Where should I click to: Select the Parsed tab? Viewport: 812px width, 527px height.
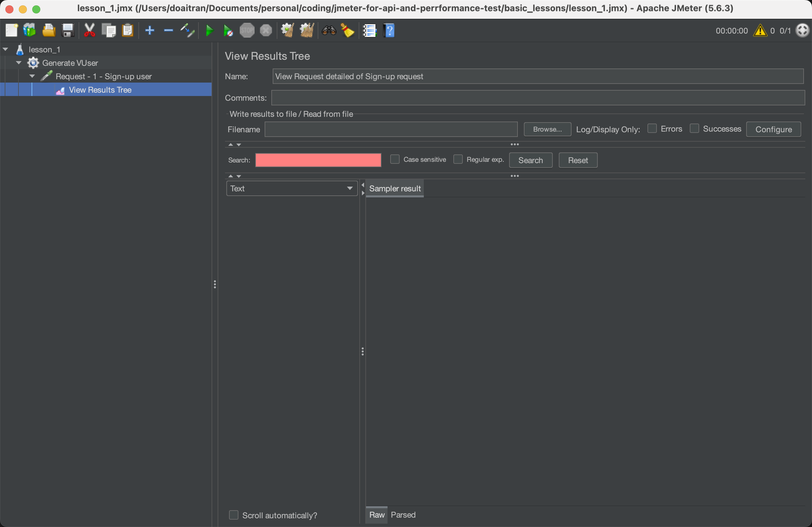click(x=403, y=515)
